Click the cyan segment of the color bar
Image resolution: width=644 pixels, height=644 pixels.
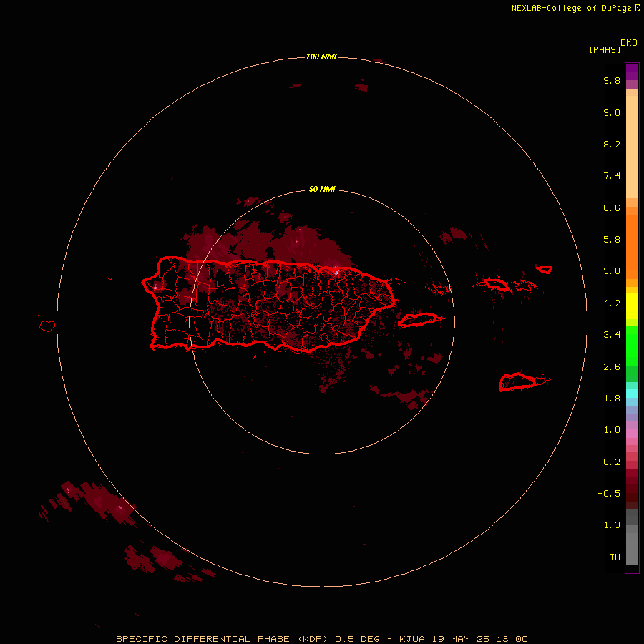click(632, 394)
